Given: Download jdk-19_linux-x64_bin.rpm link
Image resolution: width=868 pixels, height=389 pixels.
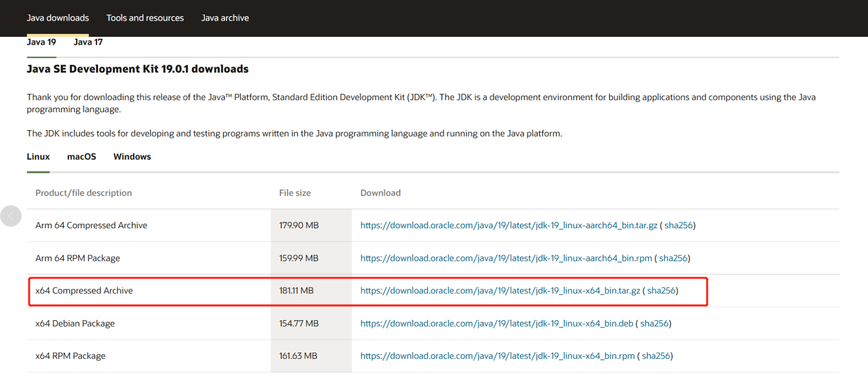Looking at the screenshot, I should click(x=498, y=356).
